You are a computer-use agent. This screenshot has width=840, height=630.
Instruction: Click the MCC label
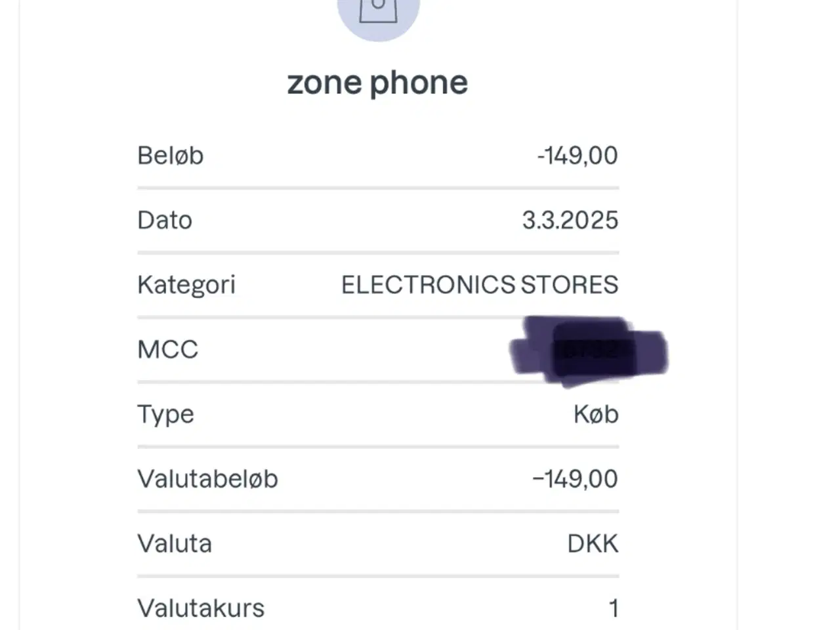168,349
